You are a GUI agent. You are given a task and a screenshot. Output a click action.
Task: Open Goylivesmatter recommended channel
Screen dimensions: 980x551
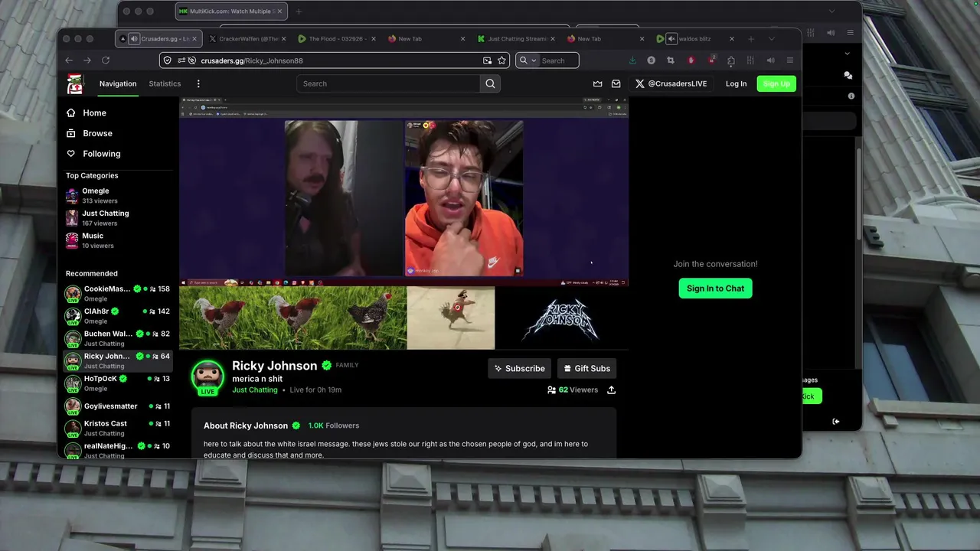(118, 406)
